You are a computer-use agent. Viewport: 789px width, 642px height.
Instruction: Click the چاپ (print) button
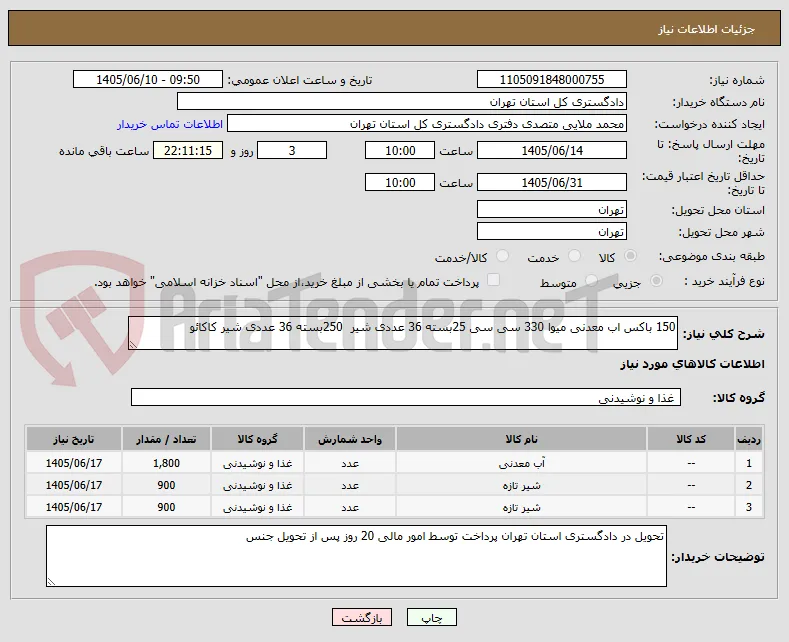pos(432,617)
